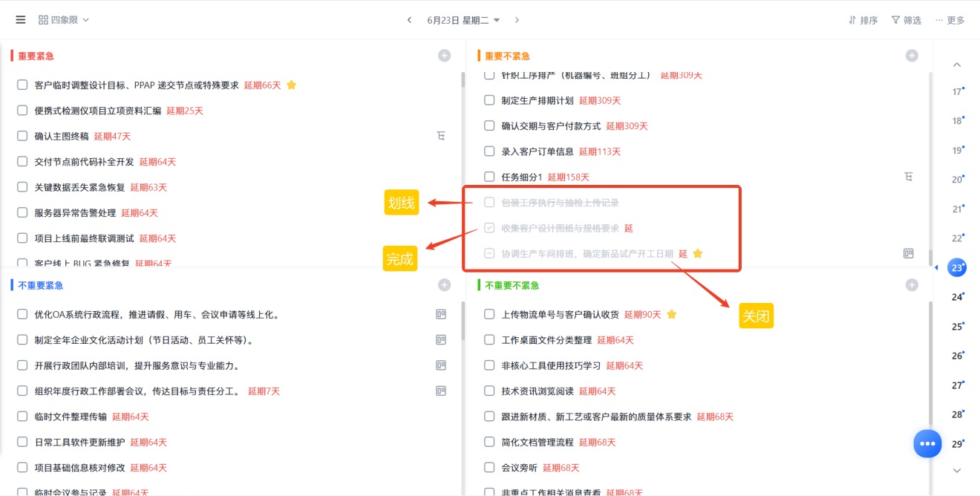Click the 筛选 filter button

(x=906, y=20)
